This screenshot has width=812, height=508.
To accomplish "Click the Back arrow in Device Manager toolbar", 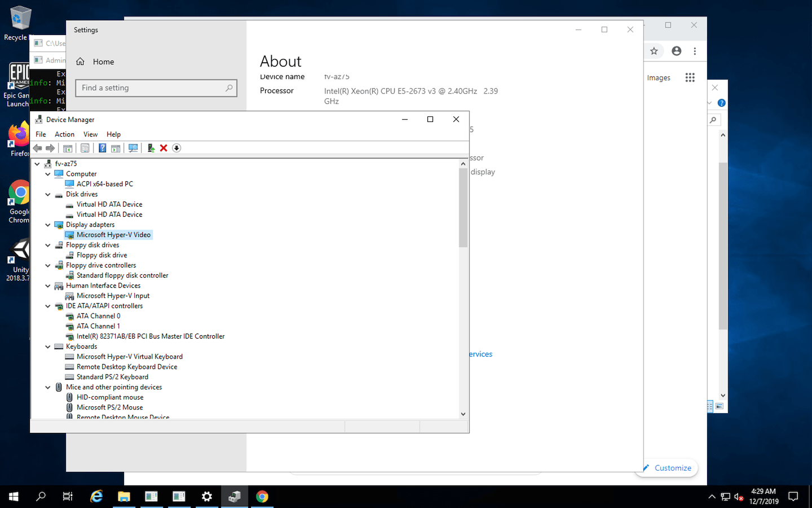I will point(37,148).
